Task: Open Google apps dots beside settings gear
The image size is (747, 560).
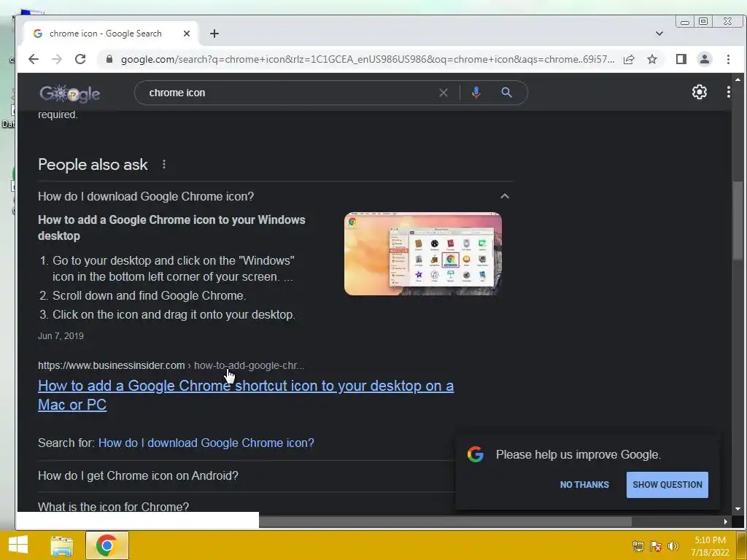Action: coord(729,92)
